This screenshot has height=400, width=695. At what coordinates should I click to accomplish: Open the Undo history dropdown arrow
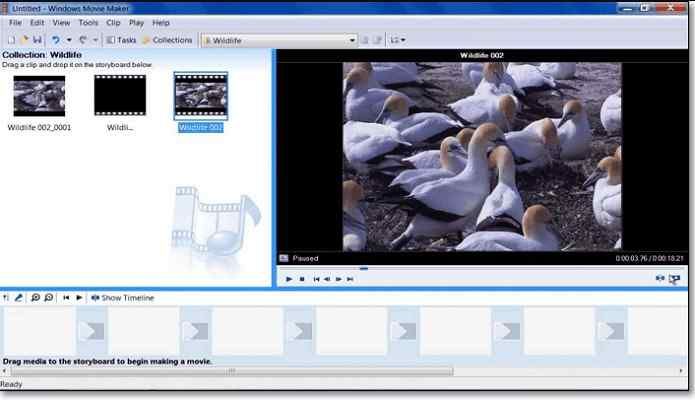[68, 40]
